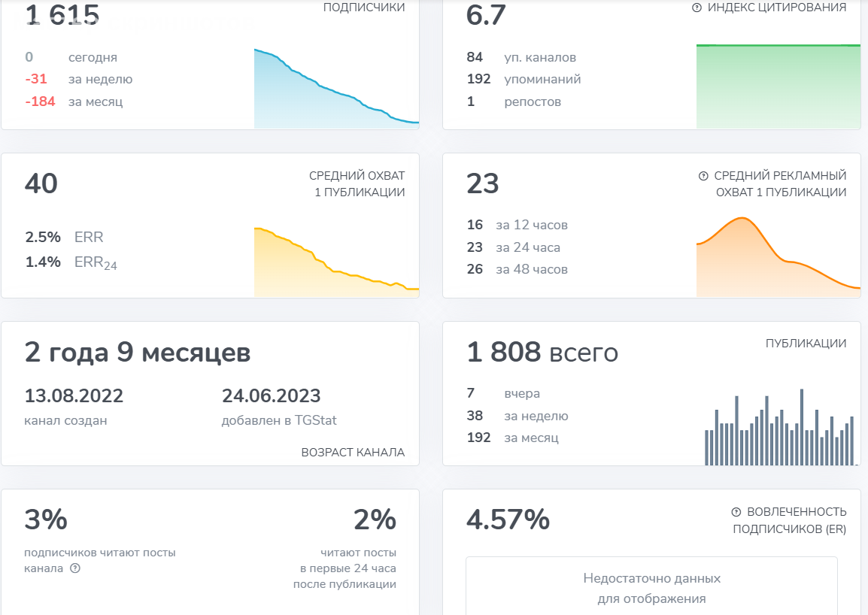The width and height of the screenshot is (868, 615).
Task: Open the green citation index chart
Action: point(778,86)
